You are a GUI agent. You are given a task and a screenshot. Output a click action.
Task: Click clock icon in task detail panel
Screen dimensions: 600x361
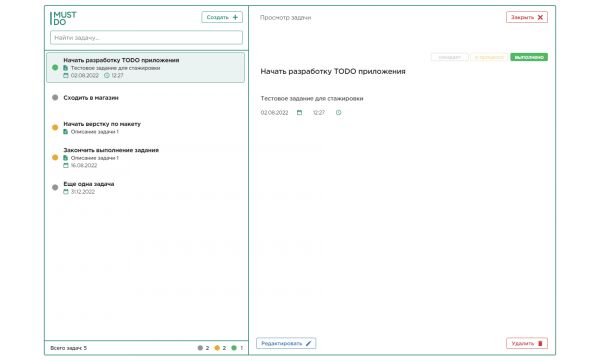339,113
